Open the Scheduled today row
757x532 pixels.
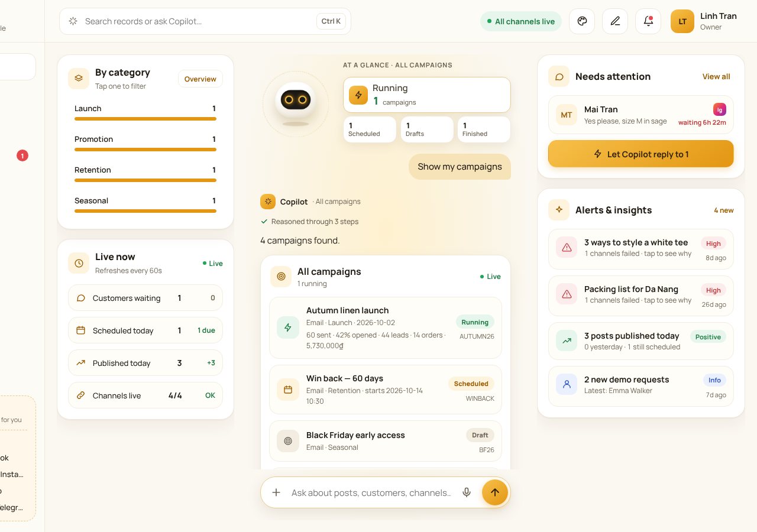coord(145,330)
